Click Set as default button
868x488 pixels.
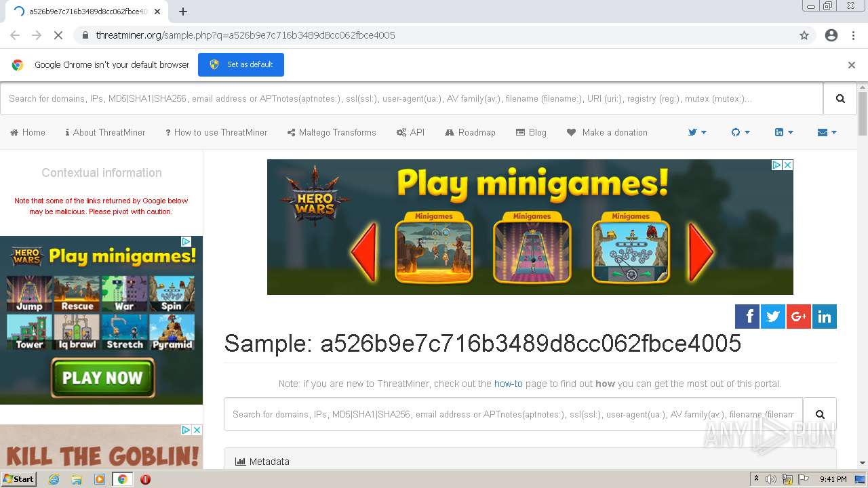(241, 64)
